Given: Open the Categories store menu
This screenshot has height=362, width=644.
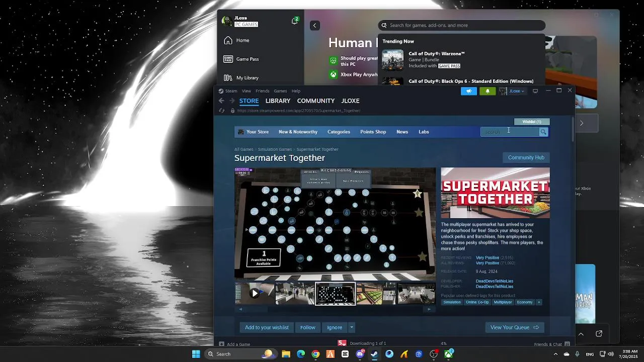Looking at the screenshot, I should pos(339,132).
